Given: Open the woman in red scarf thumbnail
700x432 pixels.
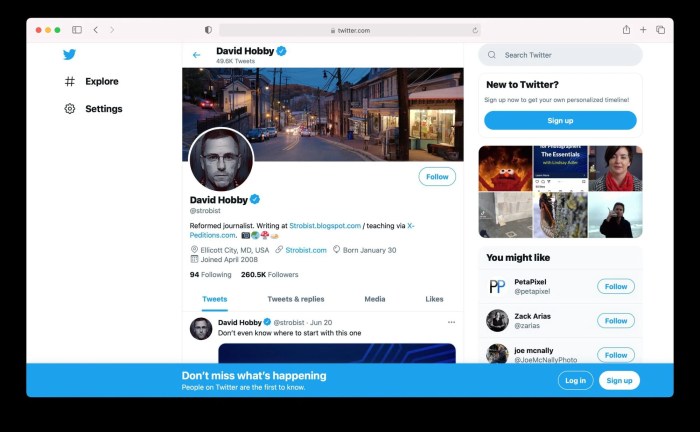Looking at the screenshot, I should pyautogui.click(x=616, y=169).
